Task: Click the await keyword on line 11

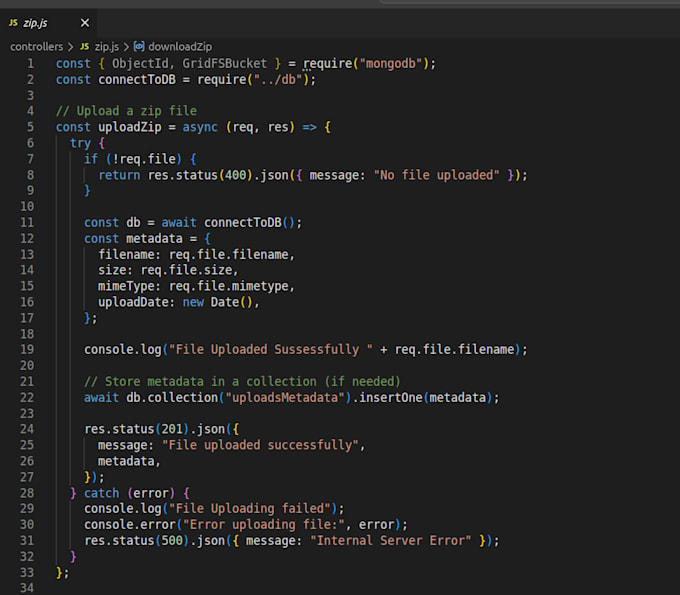Action: [179, 222]
